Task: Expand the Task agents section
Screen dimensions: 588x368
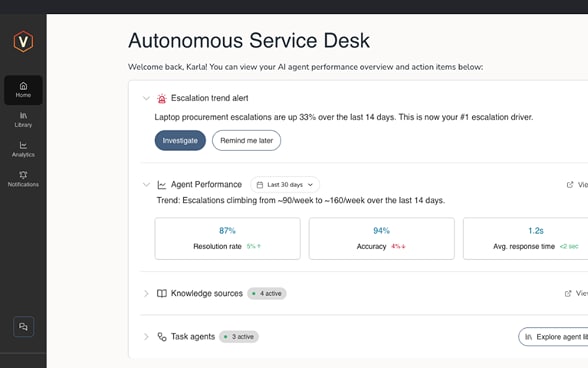Action: point(146,337)
